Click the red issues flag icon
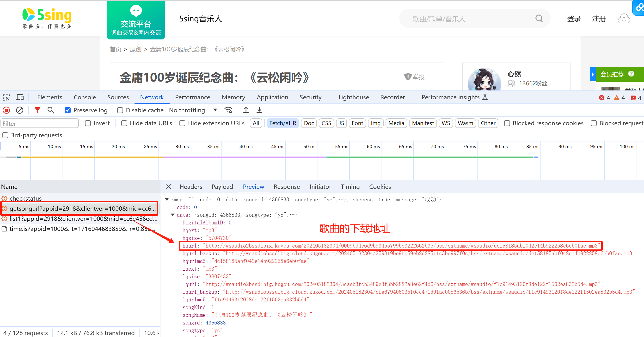Screen dimensions: 644x337 point(633,98)
